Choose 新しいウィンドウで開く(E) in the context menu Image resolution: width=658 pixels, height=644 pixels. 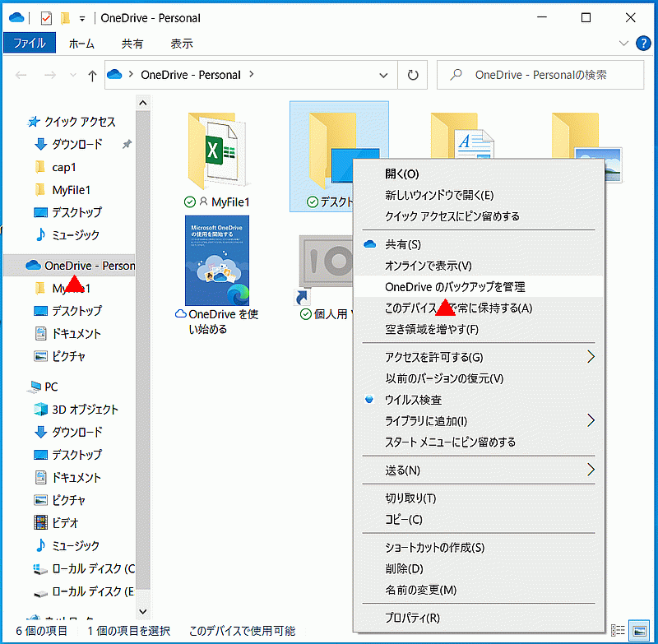(x=479, y=195)
